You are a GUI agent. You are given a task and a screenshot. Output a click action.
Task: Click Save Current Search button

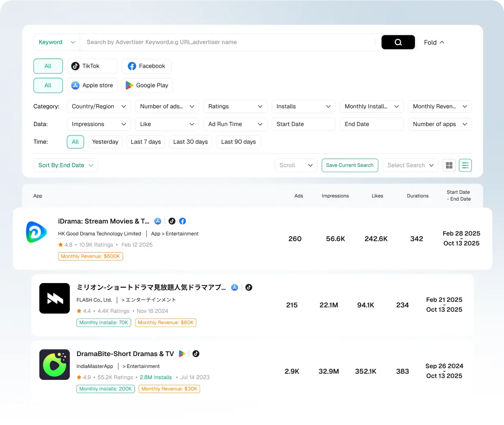350,165
